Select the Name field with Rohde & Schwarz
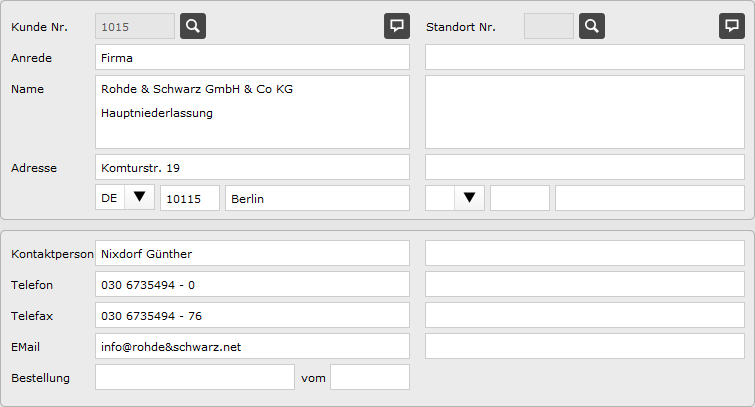Image resolution: width=755 pixels, height=407 pixels. pos(252,112)
